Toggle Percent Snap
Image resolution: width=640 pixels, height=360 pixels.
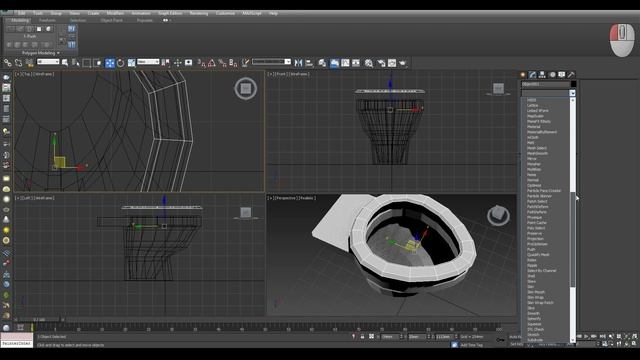[222, 63]
